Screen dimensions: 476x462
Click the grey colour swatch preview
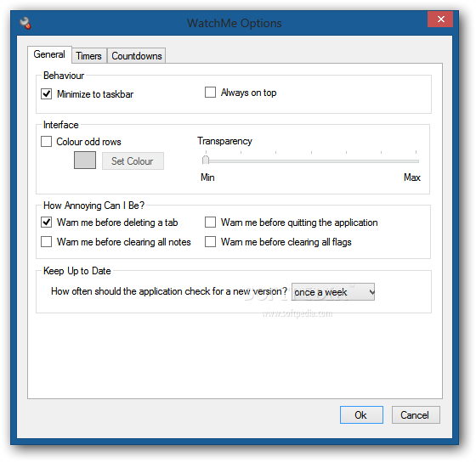(x=85, y=161)
